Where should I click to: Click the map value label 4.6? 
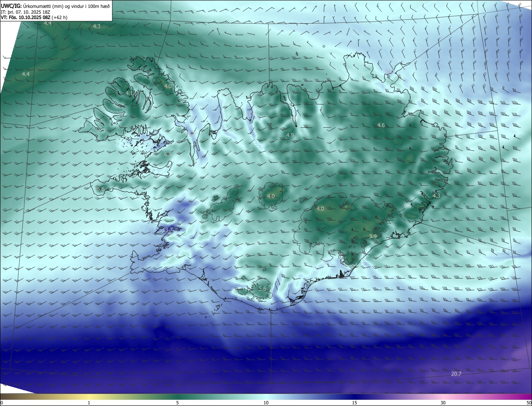coord(381,125)
